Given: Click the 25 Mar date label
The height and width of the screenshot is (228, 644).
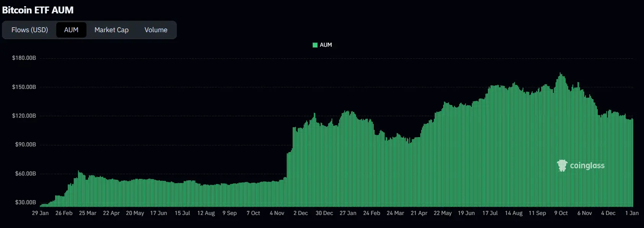Looking at the screenshot, I should (x=88, y=213).
